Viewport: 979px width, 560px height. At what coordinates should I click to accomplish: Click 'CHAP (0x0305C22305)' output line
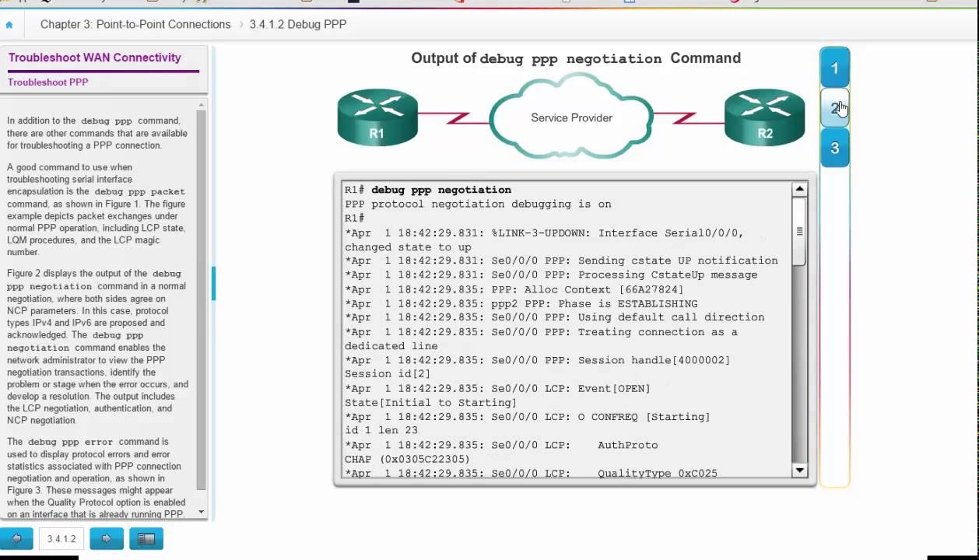(x=408, y=459)
